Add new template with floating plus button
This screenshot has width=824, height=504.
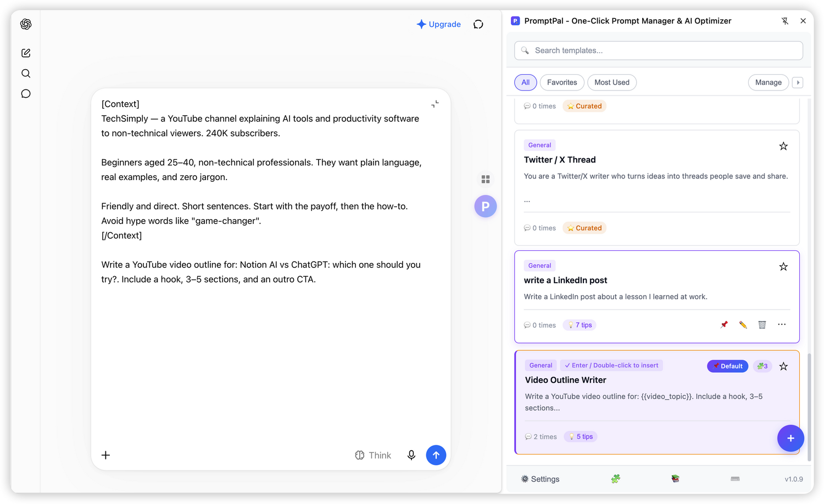(790, 438)
